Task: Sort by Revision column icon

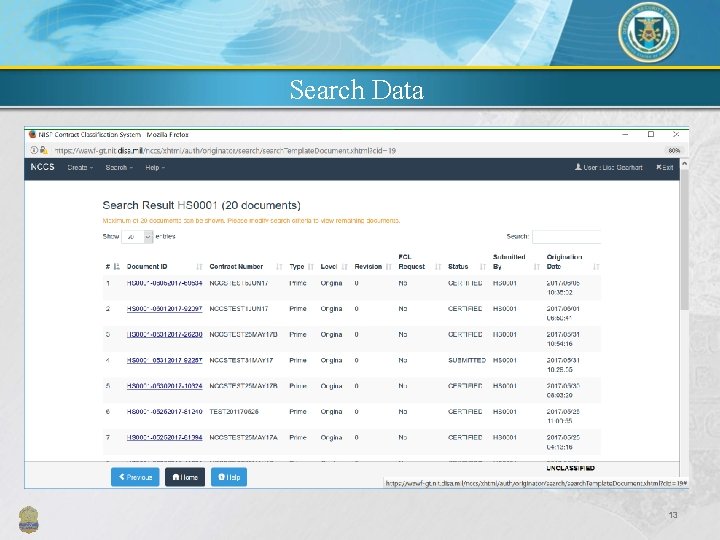Action: [x=388, y=267]
